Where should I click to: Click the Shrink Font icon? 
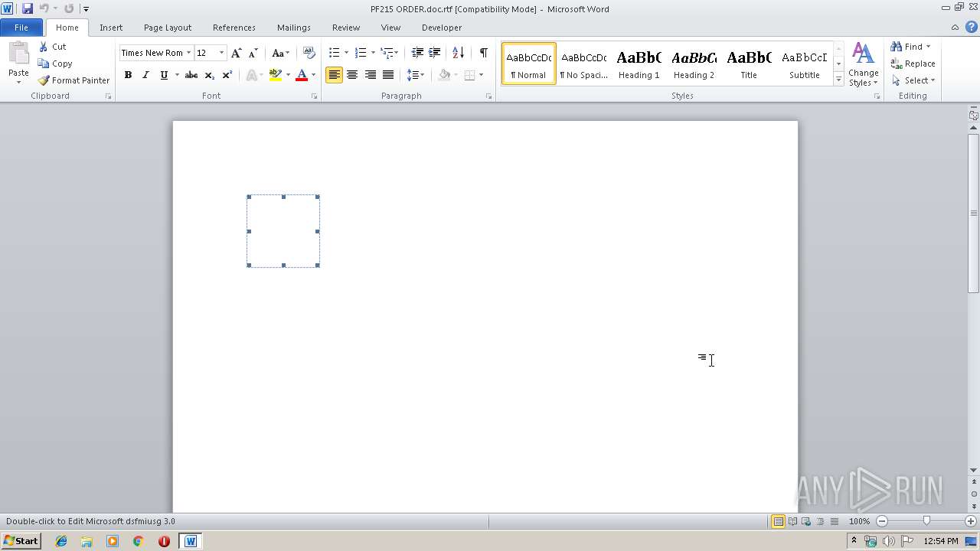253,53
